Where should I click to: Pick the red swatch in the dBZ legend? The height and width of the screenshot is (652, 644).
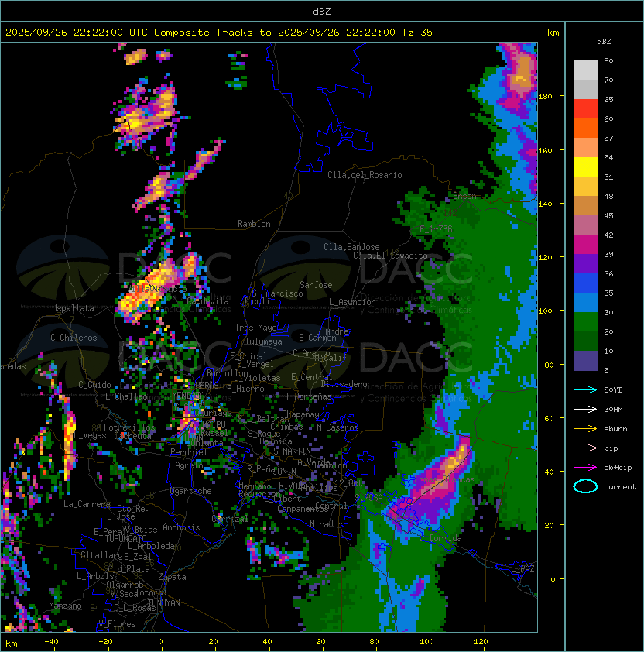[585, 109]
